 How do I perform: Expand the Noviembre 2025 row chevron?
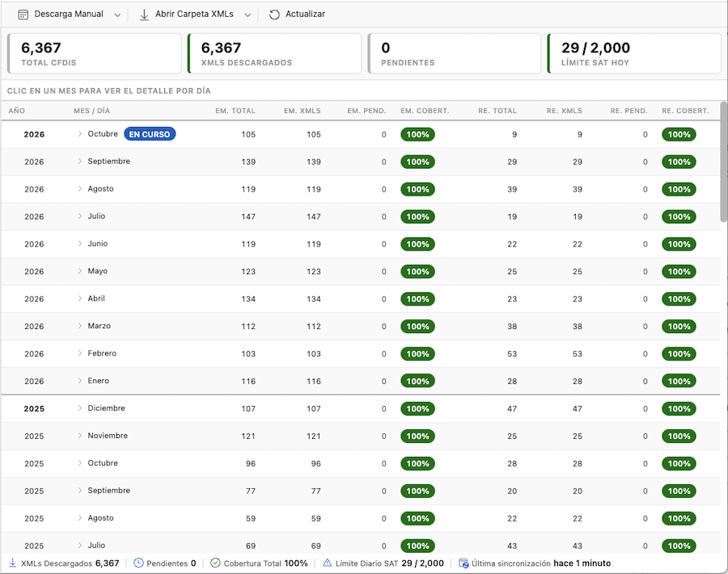pyautogui.click(x=80, y=435)
